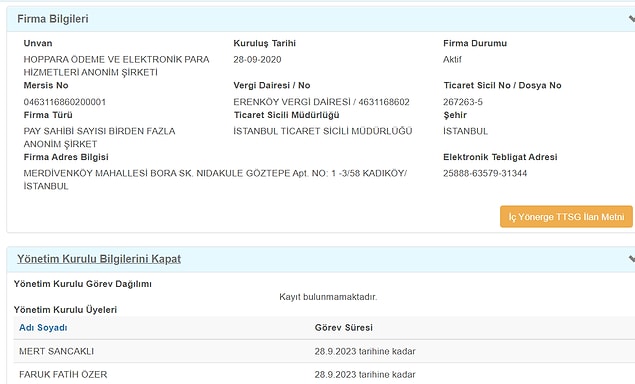This screenshot has height=384, width=635.
Task: Click the Yönetim Kurulu Görev Dağılımı heading
Action: (x=83, y=284)
